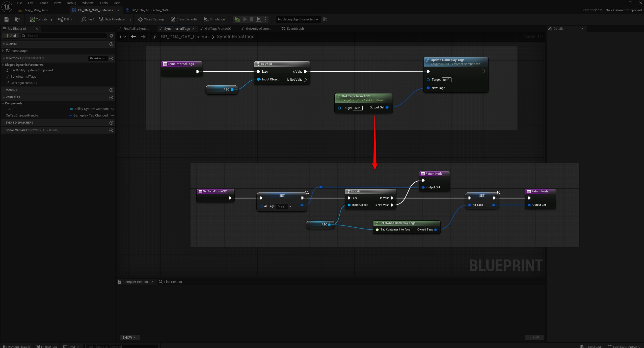This screenshot has width=644, height=348.
Task: Click the Class Defaults button
Action: pos(184,19)
